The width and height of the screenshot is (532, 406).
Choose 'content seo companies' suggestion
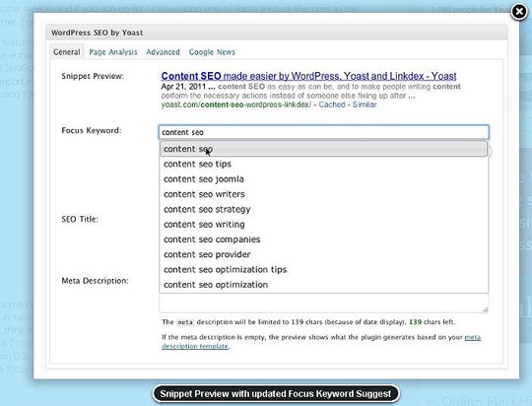324,239
